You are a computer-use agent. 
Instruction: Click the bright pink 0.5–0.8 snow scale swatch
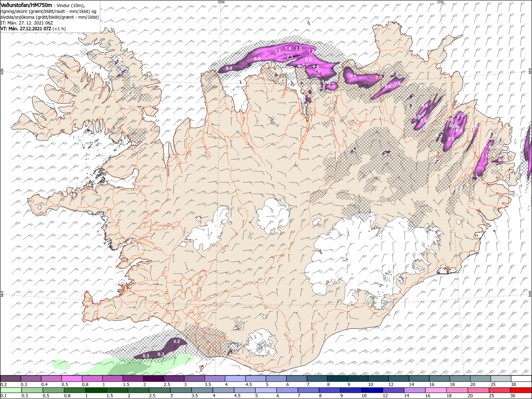(x=71, y=379)
